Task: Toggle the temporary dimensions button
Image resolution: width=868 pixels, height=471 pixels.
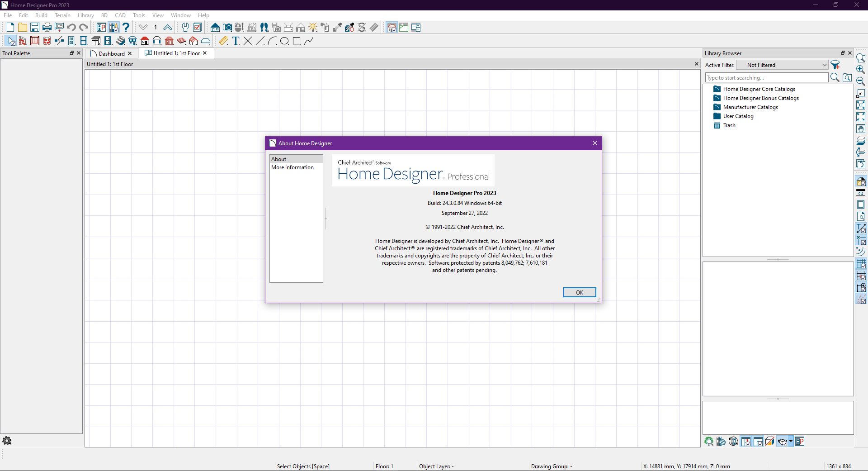Action: tap(861, 240)
